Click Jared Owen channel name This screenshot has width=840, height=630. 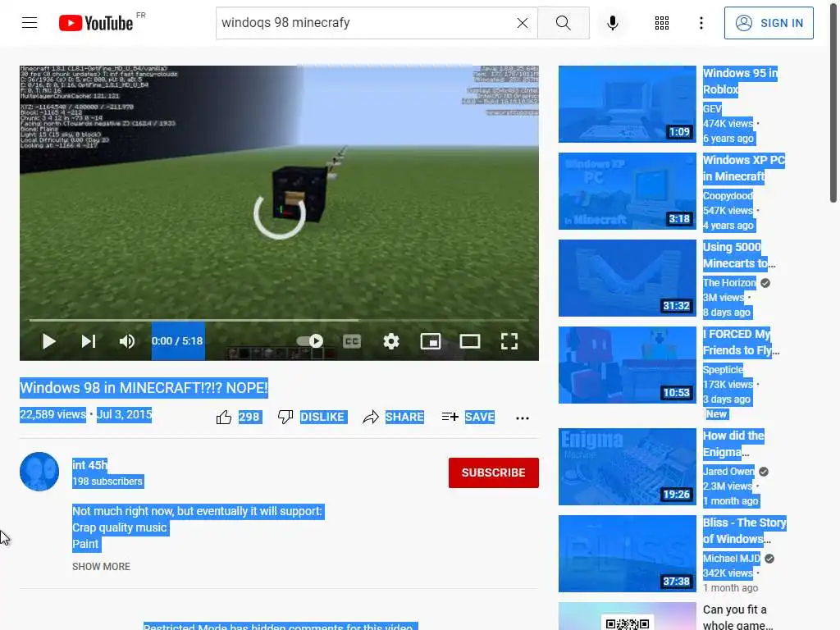[x=728, y=472]
